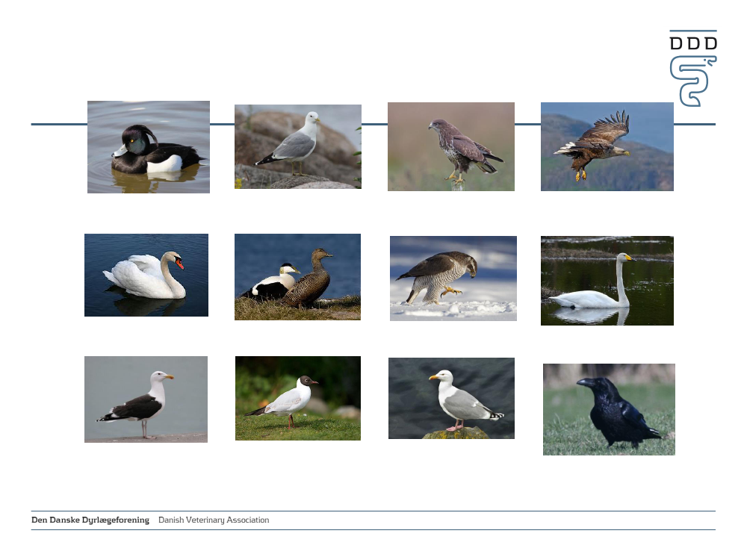The image size is (747, 560).
Task: Click the eider duck pair photo
Action: tap(298, 277)
